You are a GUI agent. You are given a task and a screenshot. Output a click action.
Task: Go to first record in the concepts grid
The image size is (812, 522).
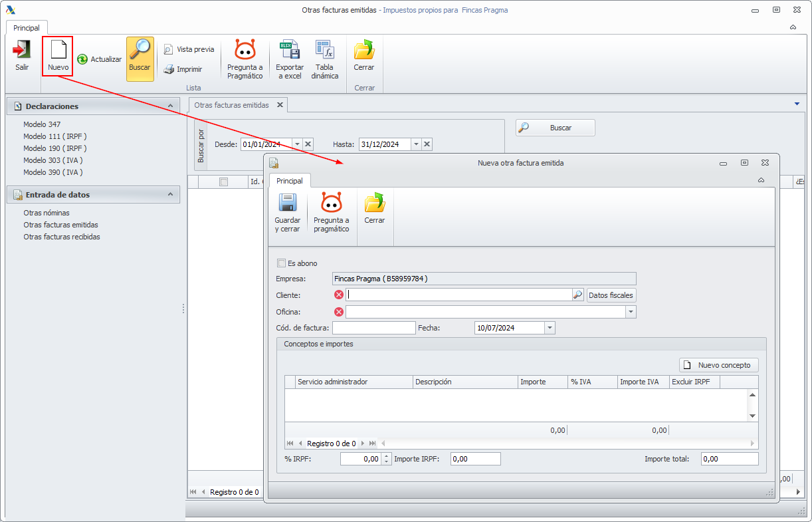290,444
